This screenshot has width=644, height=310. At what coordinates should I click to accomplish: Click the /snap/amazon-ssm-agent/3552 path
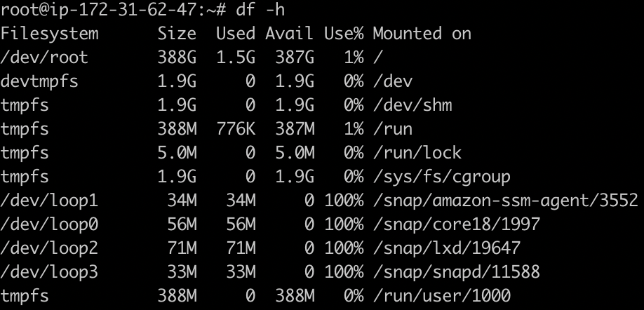point(506,201)
